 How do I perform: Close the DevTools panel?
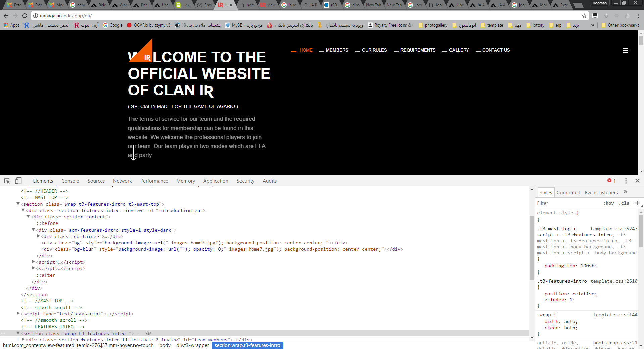pos(637,181)
